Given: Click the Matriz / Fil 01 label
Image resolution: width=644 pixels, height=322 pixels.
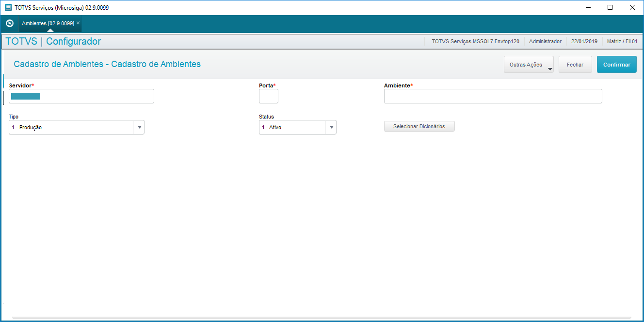Looking at the screenshot, I should [x=622, y=42].
